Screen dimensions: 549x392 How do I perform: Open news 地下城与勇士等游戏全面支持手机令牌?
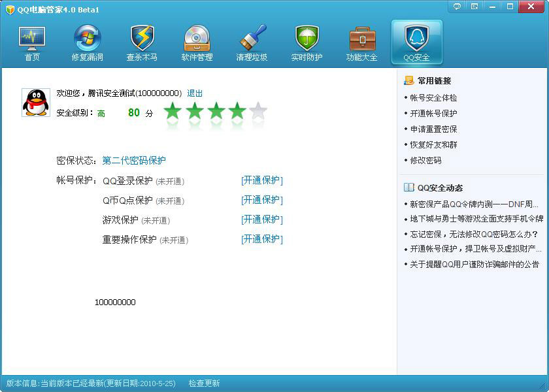click(476, 219)
